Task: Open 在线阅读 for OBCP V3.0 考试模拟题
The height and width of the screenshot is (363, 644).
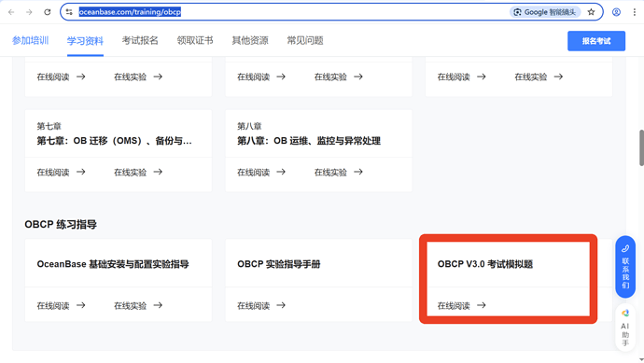Action: pyautogui.click(x=462, y=305)
